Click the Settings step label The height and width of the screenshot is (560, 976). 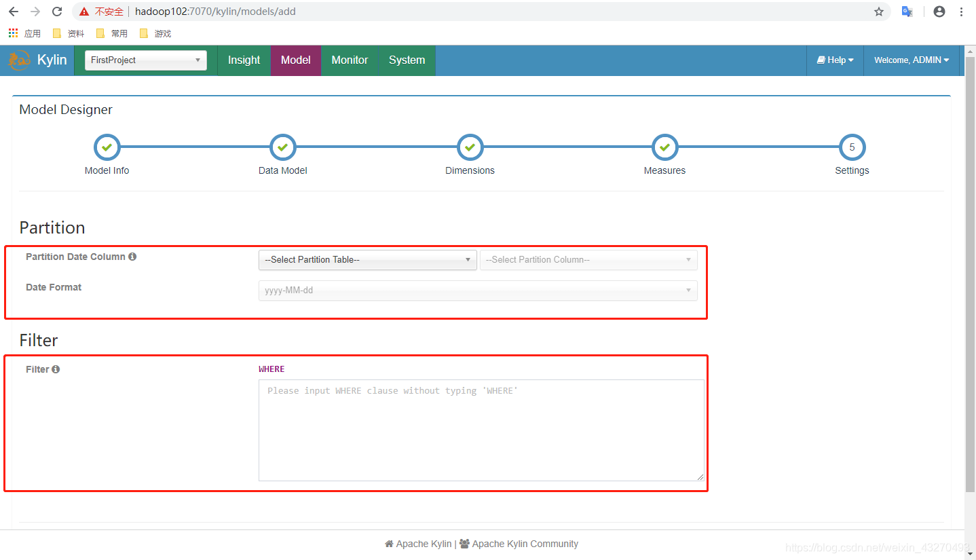(x=852, y=170)
